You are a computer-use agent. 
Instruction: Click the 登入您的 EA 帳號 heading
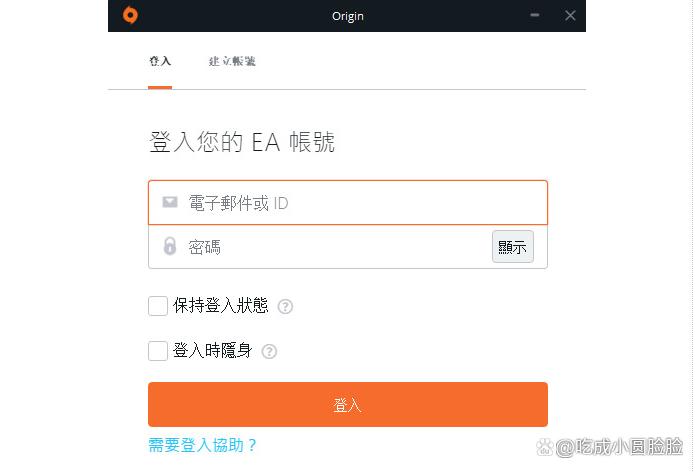coord(242,142)
